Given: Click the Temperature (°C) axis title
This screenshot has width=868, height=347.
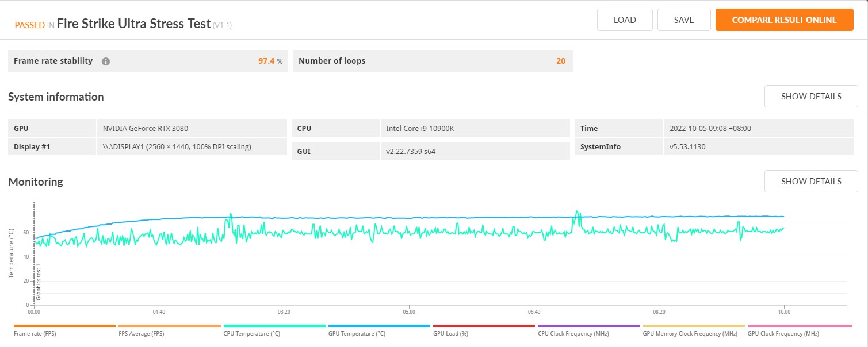Looking at the screenshot, I should point(11,253).
